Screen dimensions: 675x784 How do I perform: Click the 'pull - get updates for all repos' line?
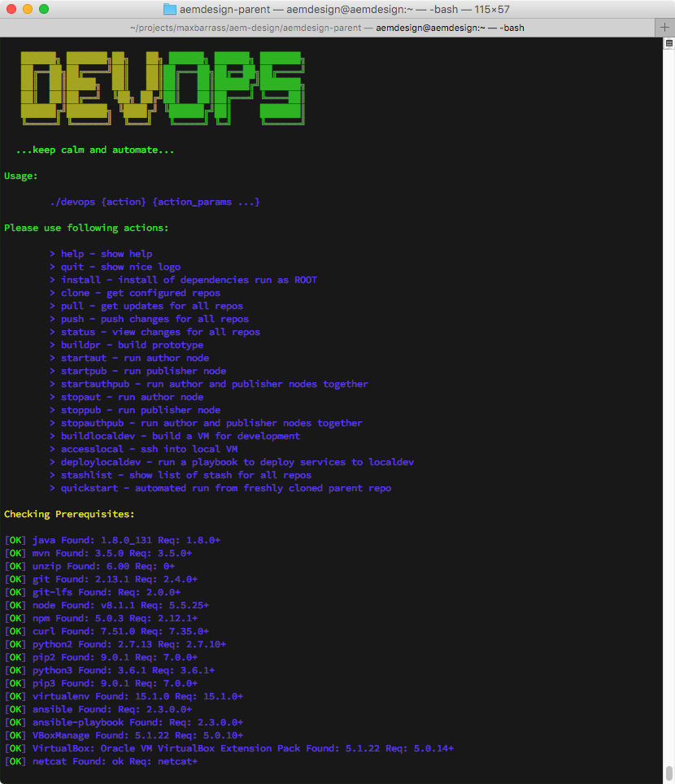[x=146, y=306]
